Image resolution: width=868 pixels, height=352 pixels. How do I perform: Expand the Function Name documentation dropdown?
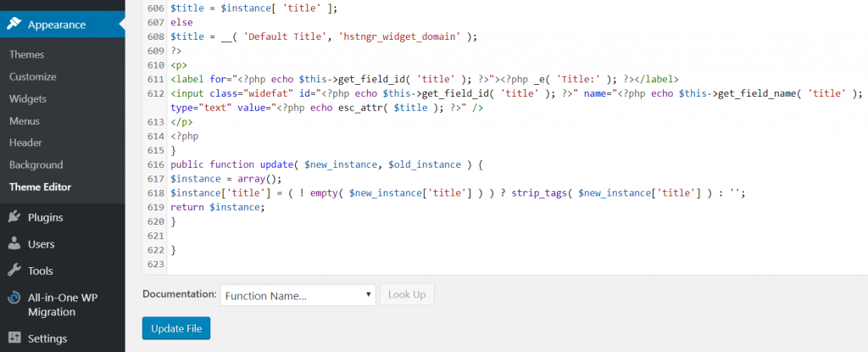(298, 295)
